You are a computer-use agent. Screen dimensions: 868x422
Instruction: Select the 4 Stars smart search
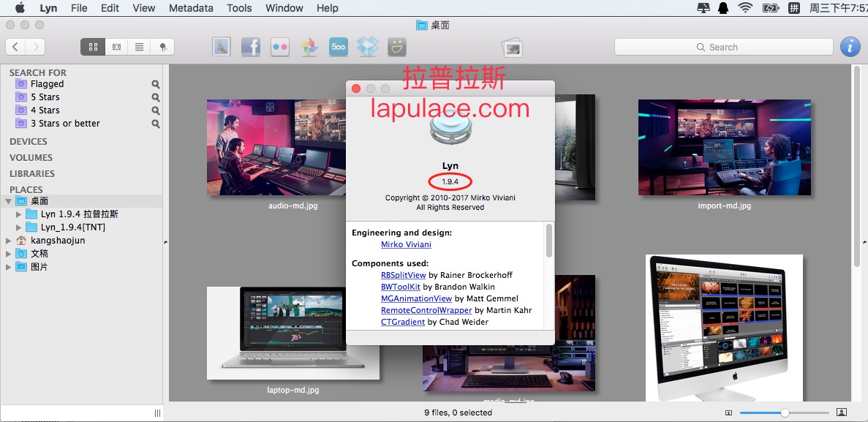point(45,110)
